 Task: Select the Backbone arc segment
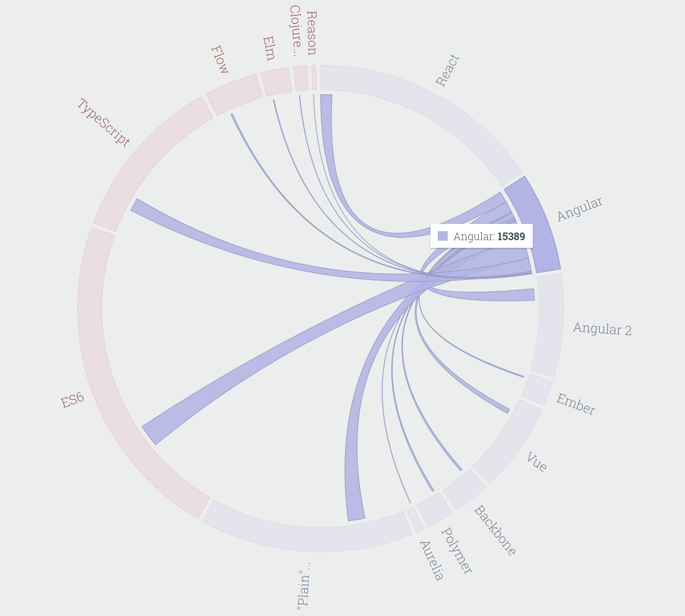tap(464, 489)
